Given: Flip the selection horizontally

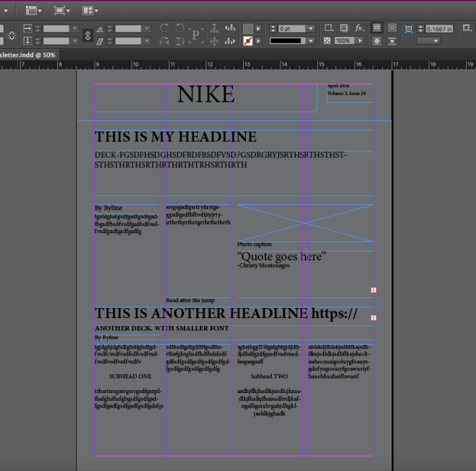Looking at the screenshot, I should tap(164, 41).
